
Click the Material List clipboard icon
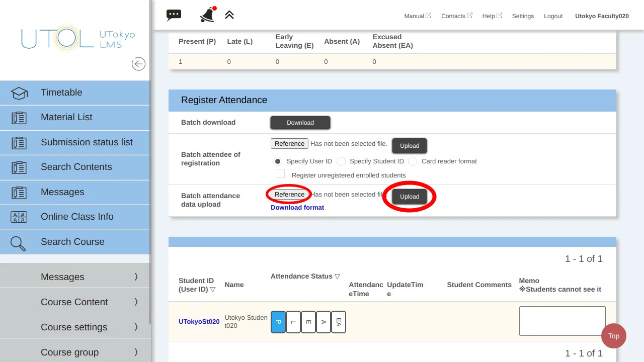pyautogui.click(x=19, y=118)
